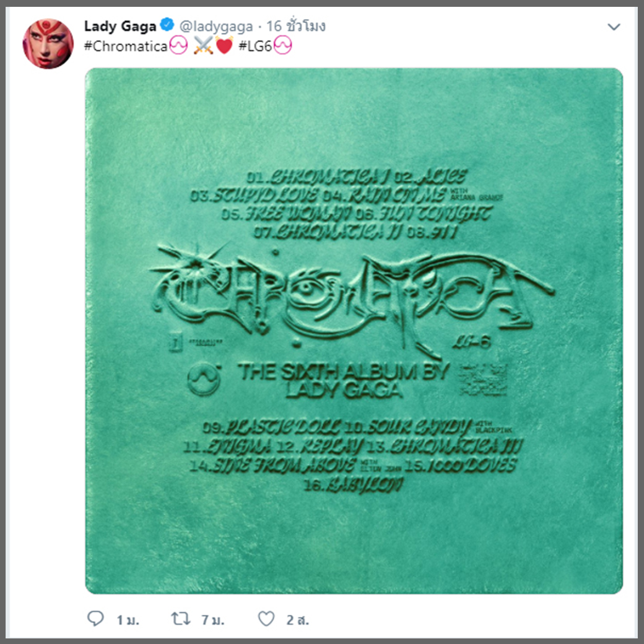Click the reply speech bubble icon

click(96, 618)
